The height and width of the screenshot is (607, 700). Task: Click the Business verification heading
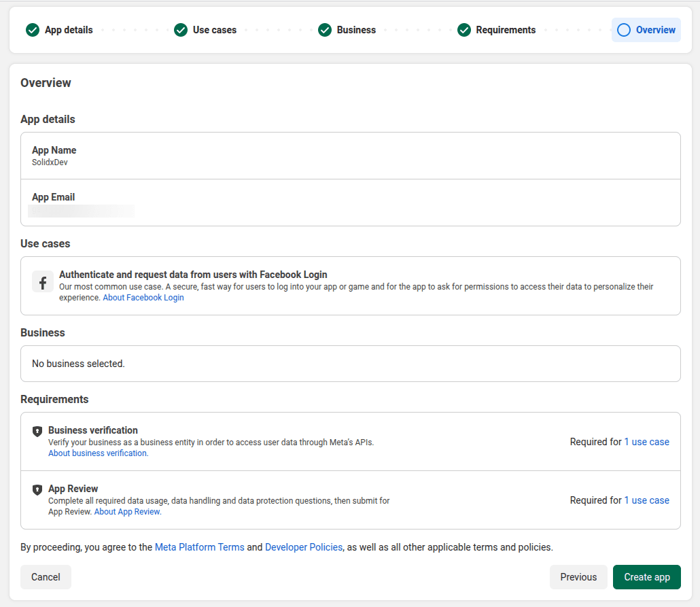[x=93, y=430]
